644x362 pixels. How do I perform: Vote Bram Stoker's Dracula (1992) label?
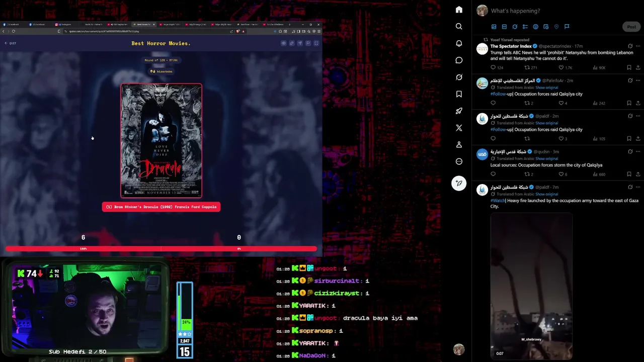161,207
